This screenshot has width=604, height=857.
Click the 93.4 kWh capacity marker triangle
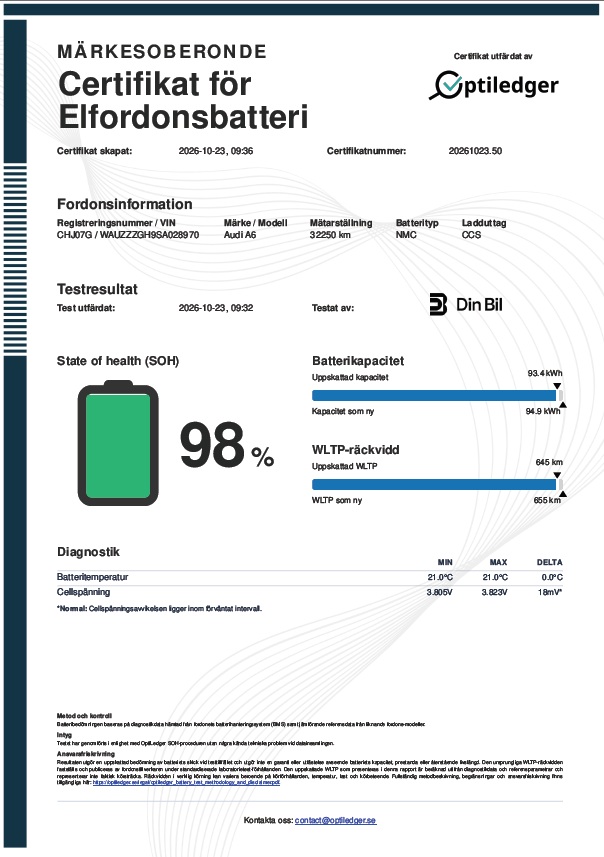557,386
